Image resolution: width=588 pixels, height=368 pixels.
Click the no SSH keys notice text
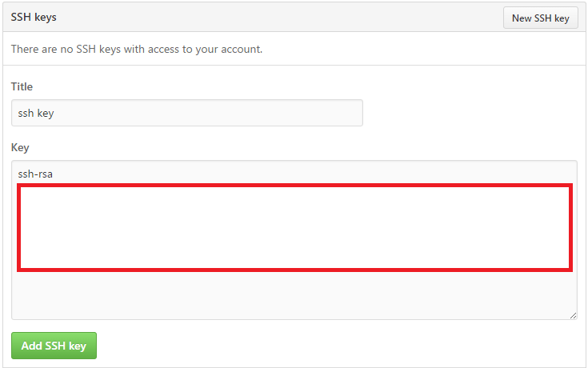point(137,50)
